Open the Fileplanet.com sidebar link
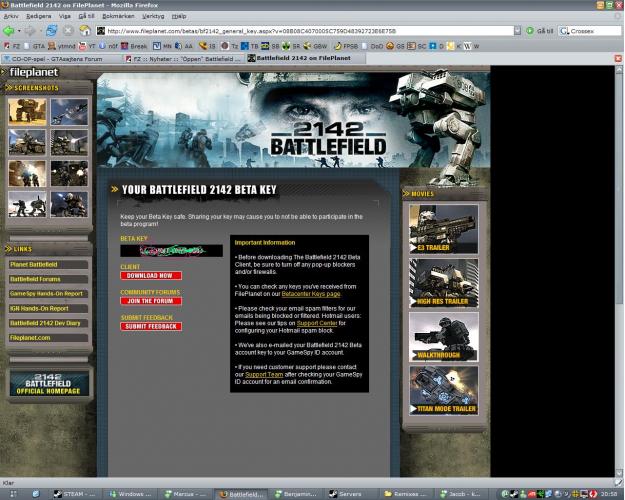 pos(48,338)
